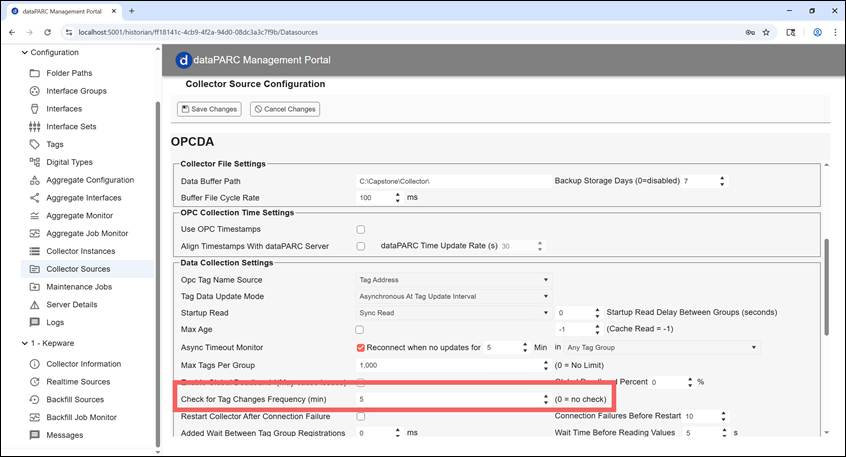Image resolution: width=846 pixels, height=457 pixels.
Task: Click the Backfill Sources history icon
Action: click(35, 399)
